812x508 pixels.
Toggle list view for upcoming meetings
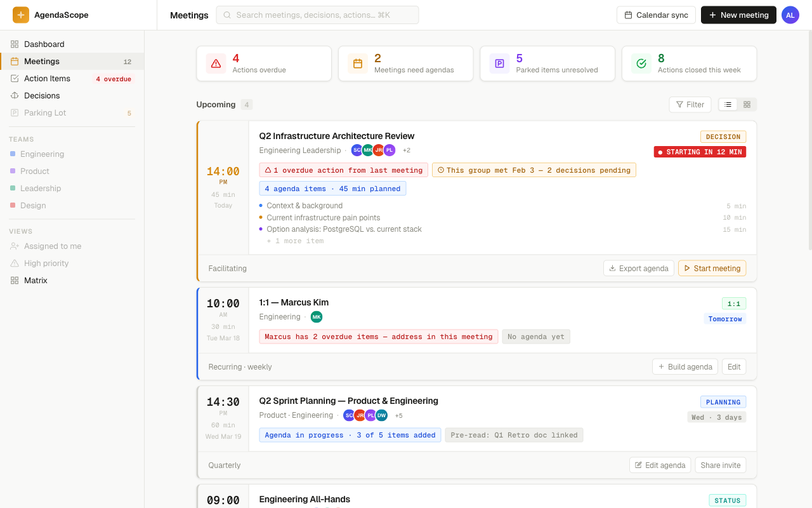click(x=728, y=104)
